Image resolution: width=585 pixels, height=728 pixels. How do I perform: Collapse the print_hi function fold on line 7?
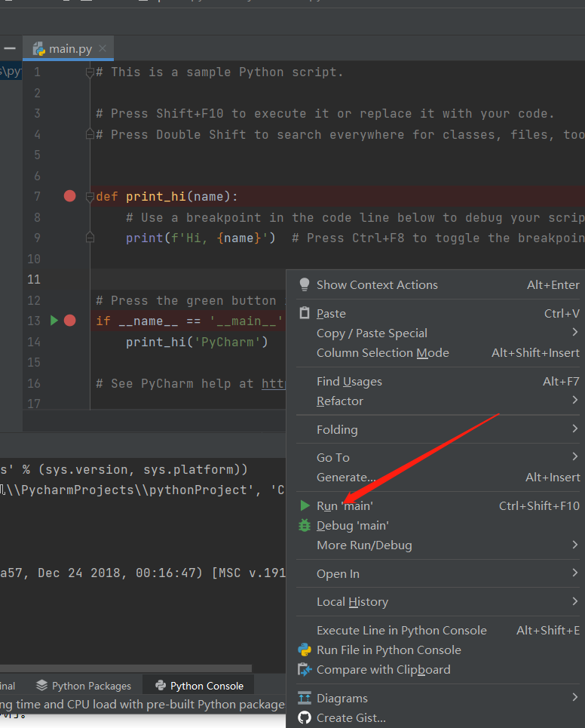(x=90, y=197)
